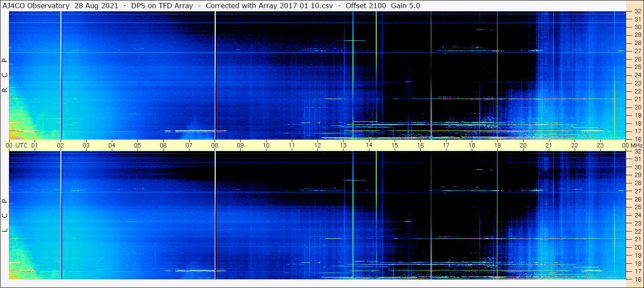Click the 27 MHz label on the LCP scale
This screenshot has height=288, width=644.
pos(637,191)
